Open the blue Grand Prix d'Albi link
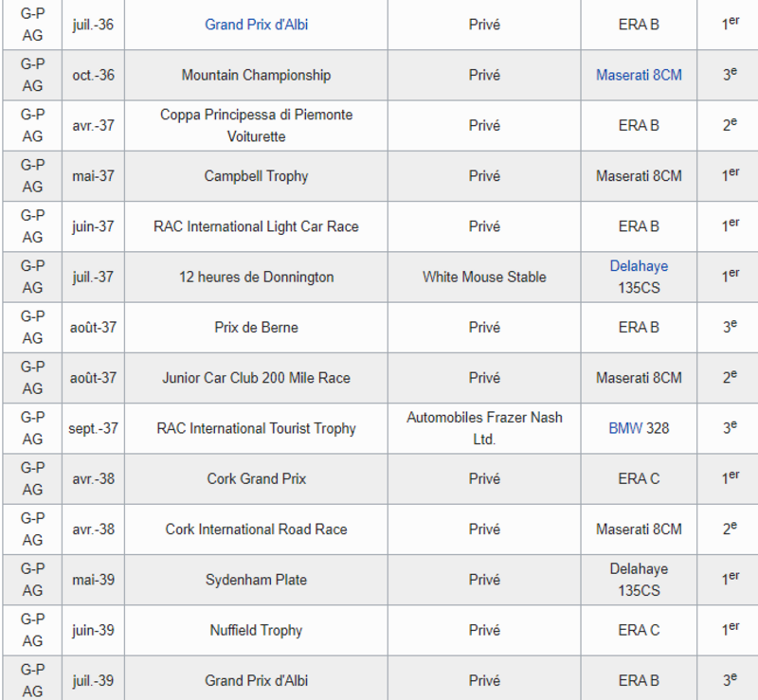Viewport: 758px width, 700px height. (x=256, y=25)
